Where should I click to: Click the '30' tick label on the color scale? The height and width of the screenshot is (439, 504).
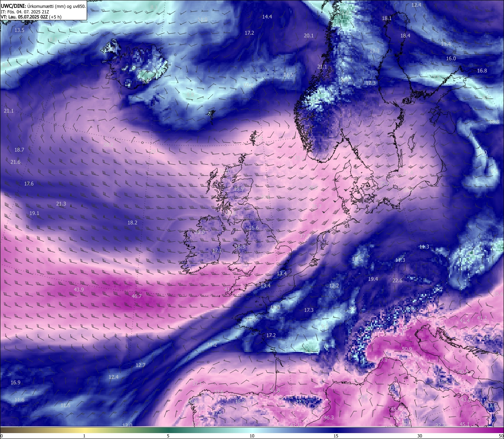tap(420, 436)
